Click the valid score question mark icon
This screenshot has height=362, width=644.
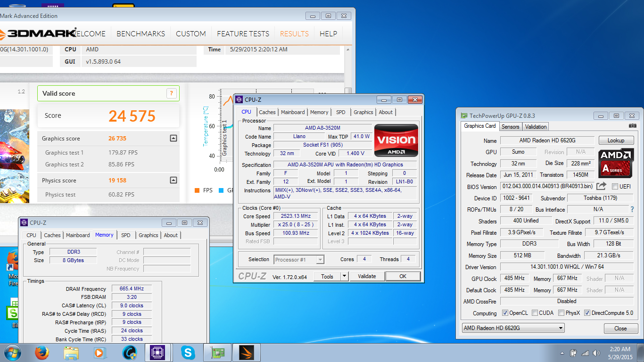[x=172, y=93]
